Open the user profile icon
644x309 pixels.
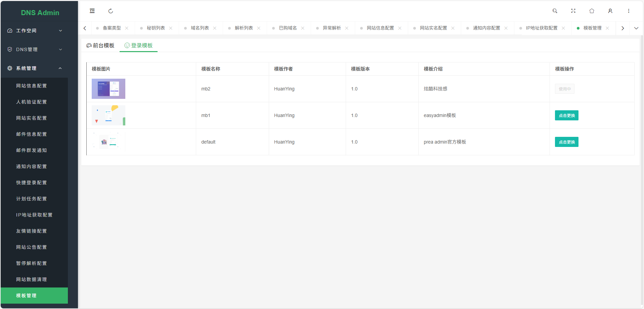pyautogui.click(x=610, y=11)
